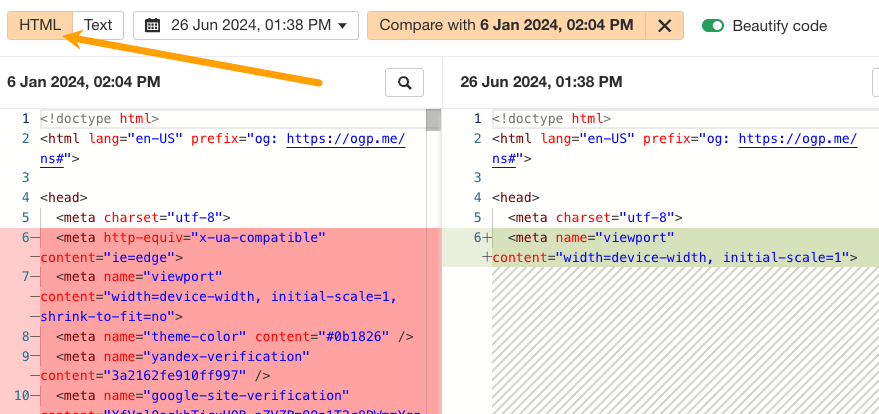The image size is (879, 414).
Task: Click the left code pane scrollbar thumb
Action: (433, 120)
